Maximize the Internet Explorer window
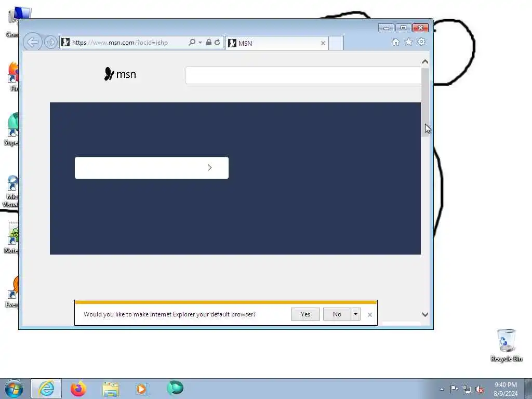Viewport: 532px width, 399px height. 403,28
